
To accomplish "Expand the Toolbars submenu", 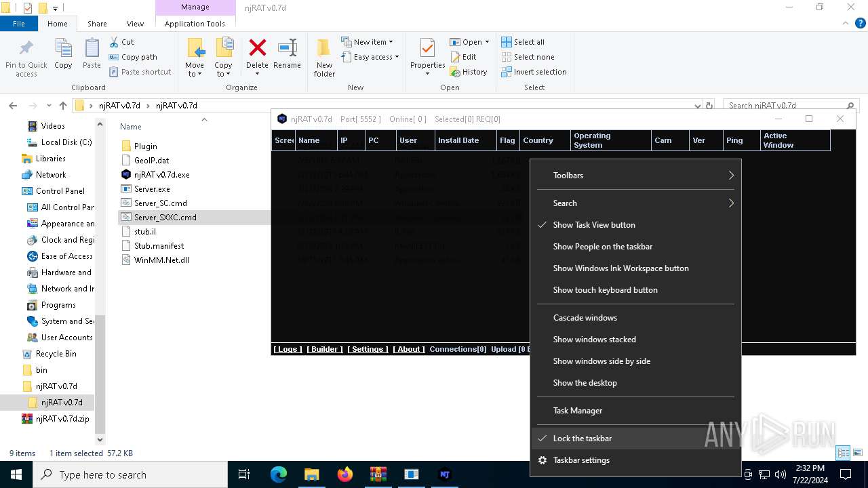I will click(x=635, y=176).
